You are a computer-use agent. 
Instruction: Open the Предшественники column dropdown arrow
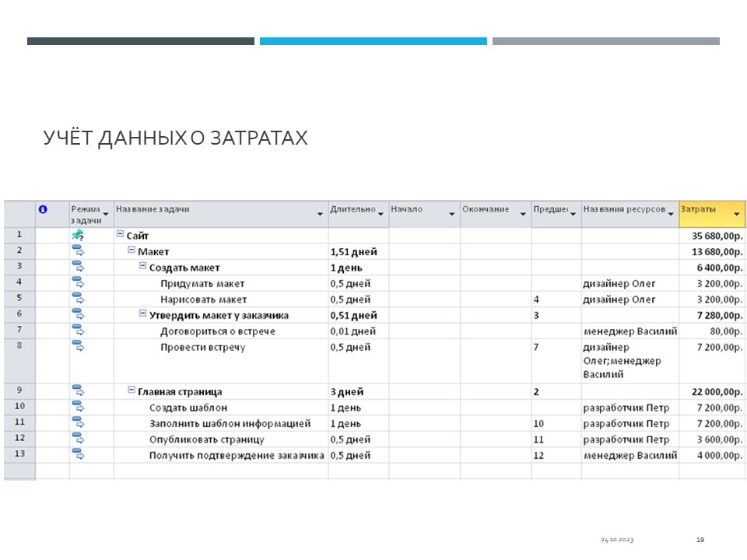[573, 215]
